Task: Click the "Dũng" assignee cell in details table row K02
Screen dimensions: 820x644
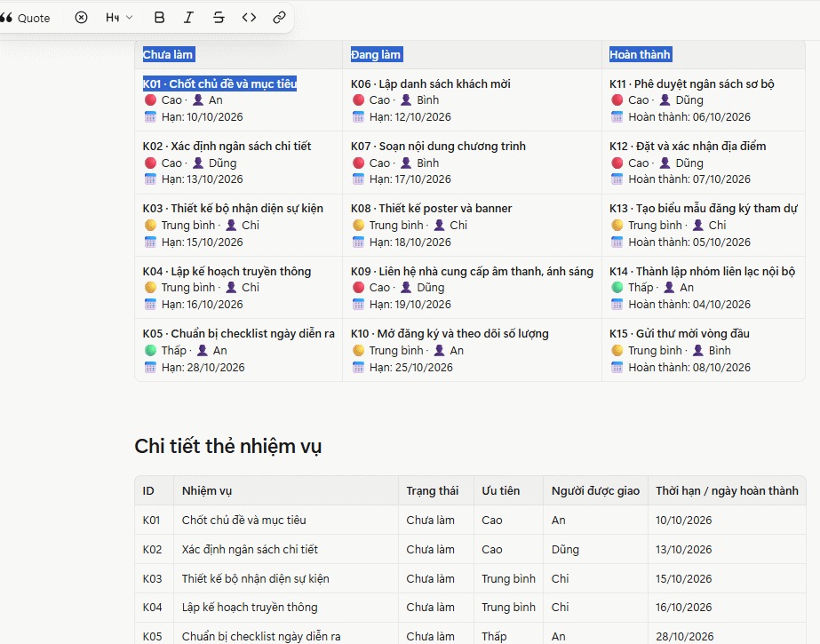Action: pos(565,549)
